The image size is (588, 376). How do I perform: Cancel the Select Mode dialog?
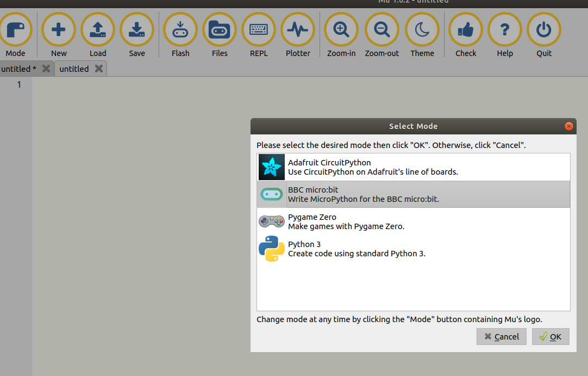(x=502, y=337)
